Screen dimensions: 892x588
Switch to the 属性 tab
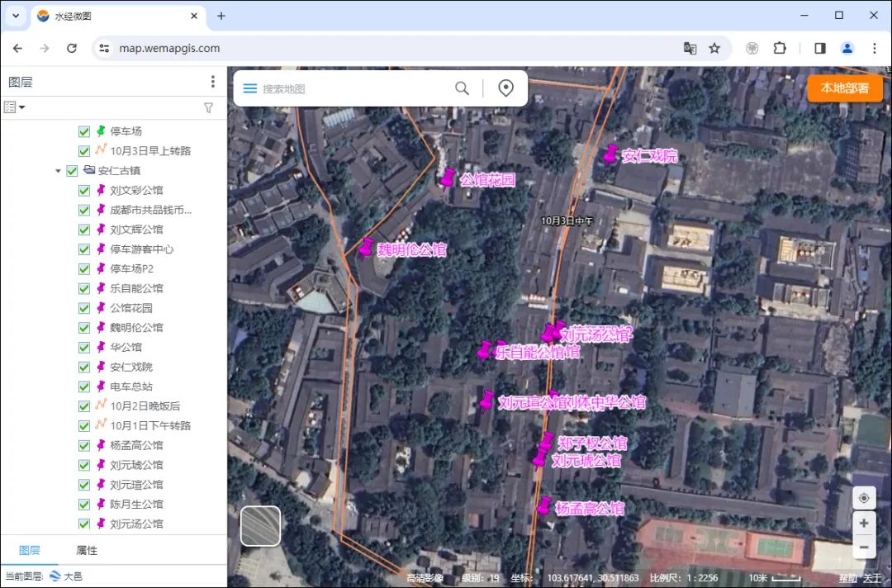coord(87,550)
